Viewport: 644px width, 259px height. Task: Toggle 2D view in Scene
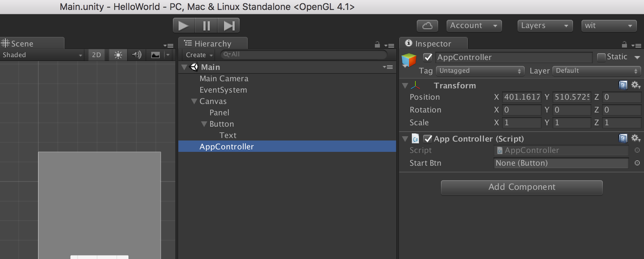pos(97,55)
